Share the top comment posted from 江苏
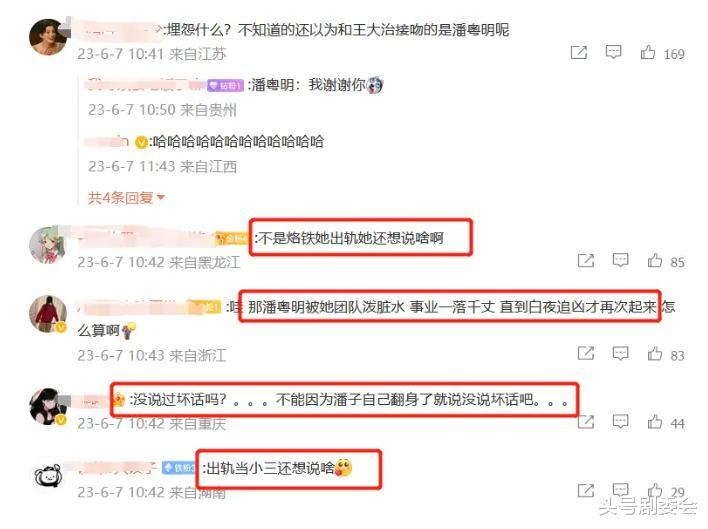 click(579, 52)
